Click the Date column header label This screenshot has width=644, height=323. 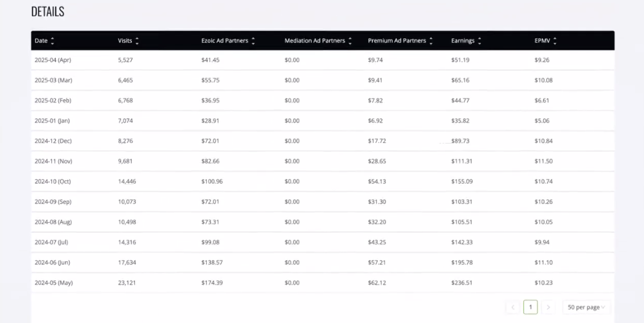coord(41,41)
